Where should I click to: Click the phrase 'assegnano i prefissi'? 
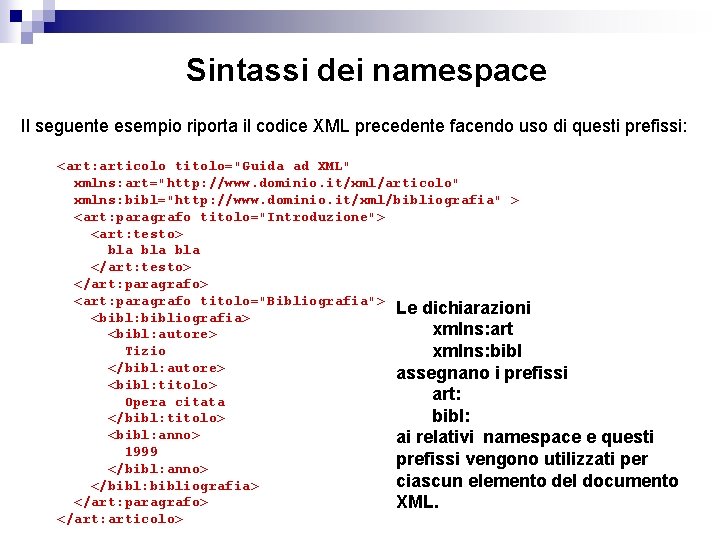[x=482, y=373]
